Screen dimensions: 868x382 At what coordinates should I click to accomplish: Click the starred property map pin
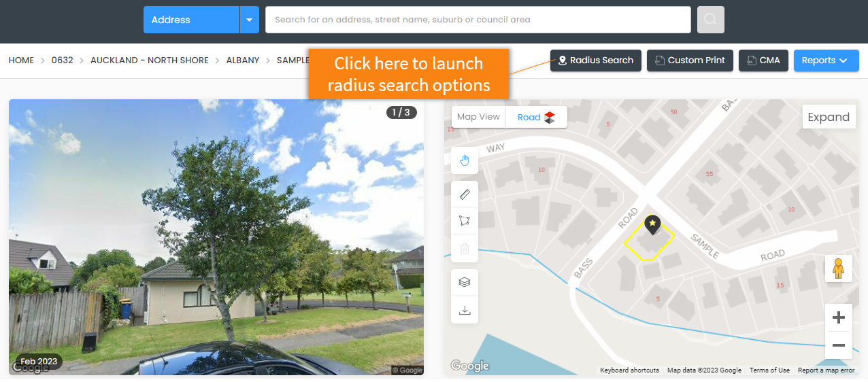click(652, 225)
